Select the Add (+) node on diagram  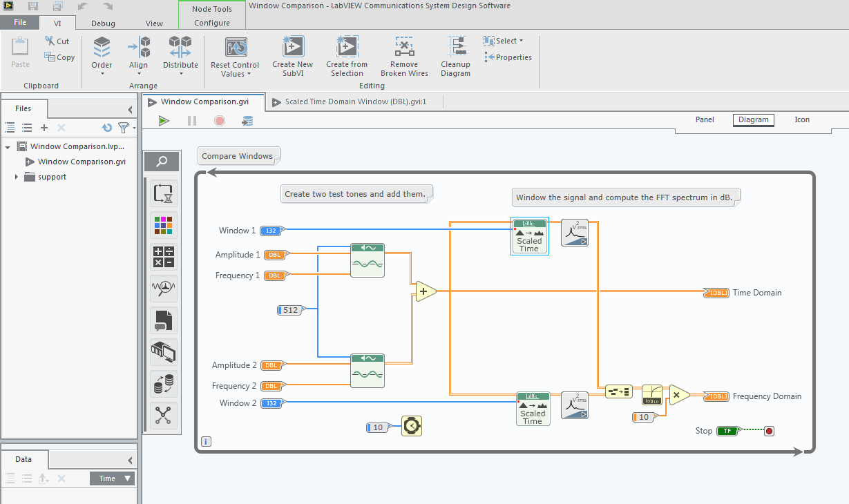point(426,292)
